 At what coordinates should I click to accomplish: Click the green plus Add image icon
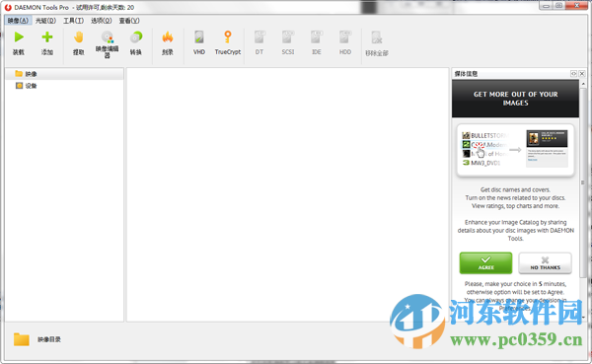pyautogui.click(x=47, y=37)
